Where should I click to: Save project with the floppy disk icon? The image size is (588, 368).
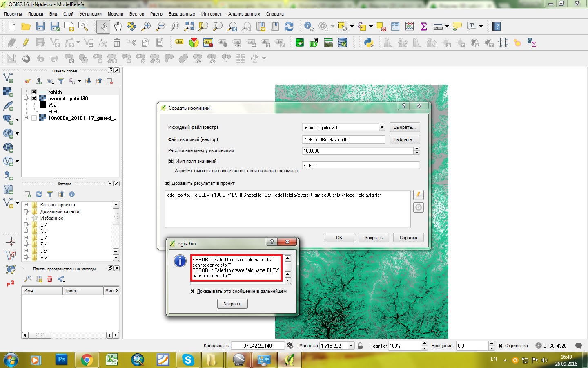[x=40, y=27]
